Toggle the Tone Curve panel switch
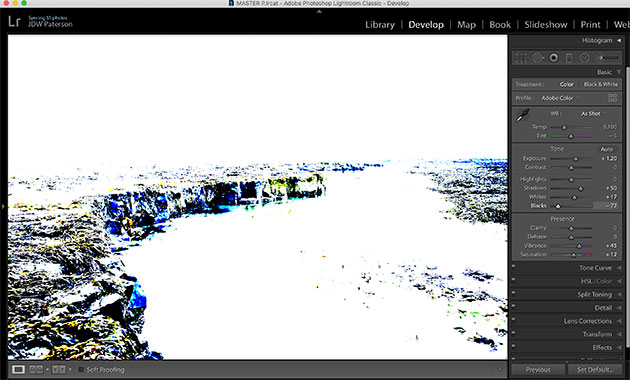Viewport: 630px width, 380px height. point(513,266)
